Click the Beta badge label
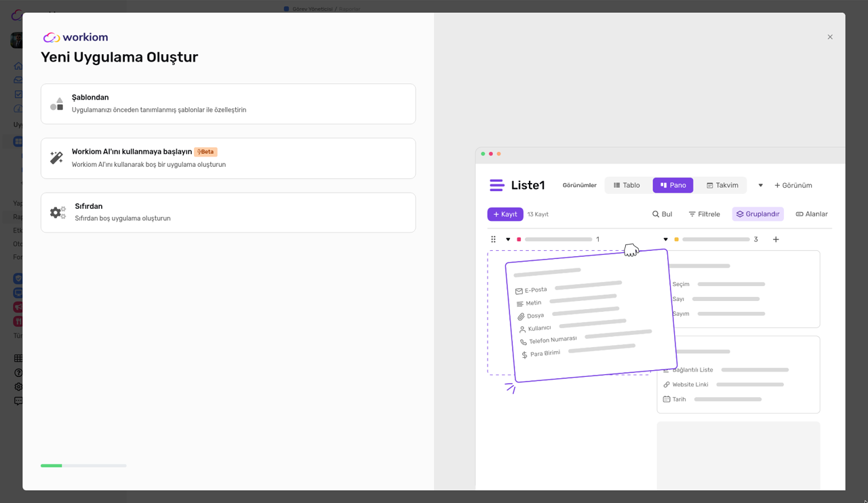The image size is (868, 503). coord(205,152)
